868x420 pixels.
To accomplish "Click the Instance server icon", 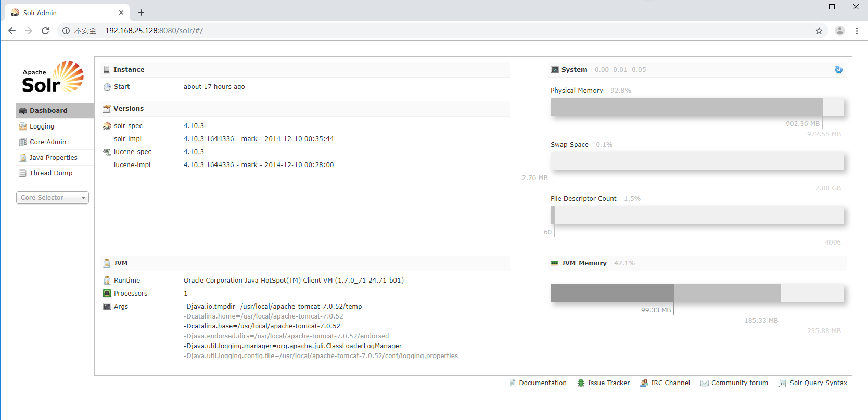I will point(107,70).
